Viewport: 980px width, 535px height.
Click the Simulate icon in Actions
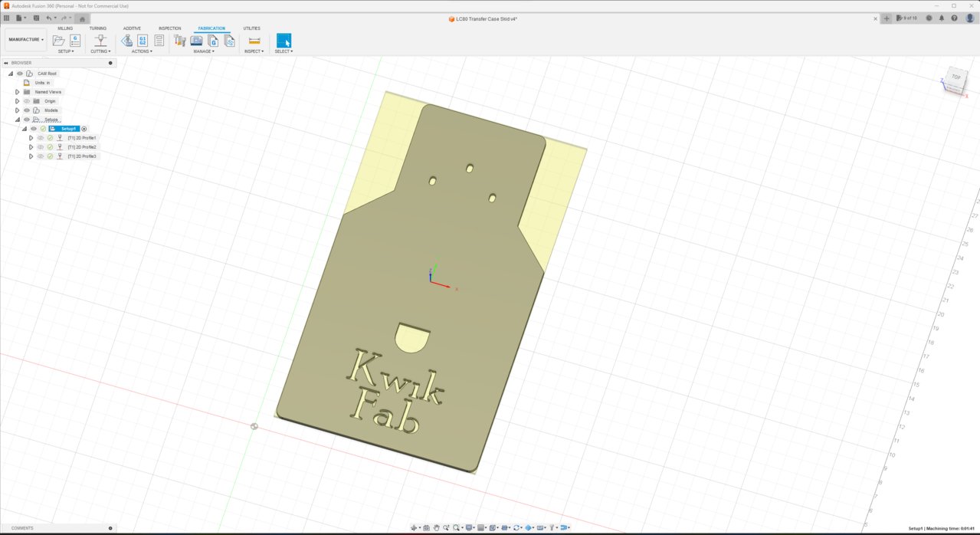click(127, 41)
